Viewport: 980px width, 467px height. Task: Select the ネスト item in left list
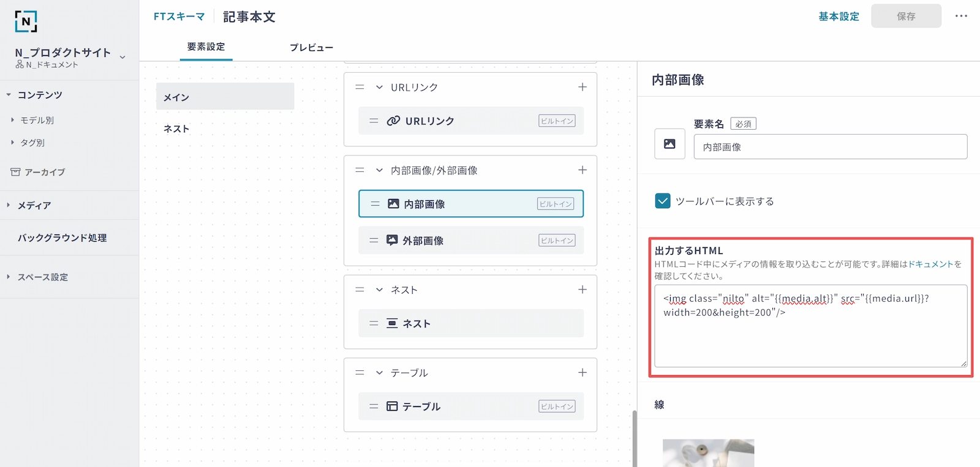[x=176, y=129]
